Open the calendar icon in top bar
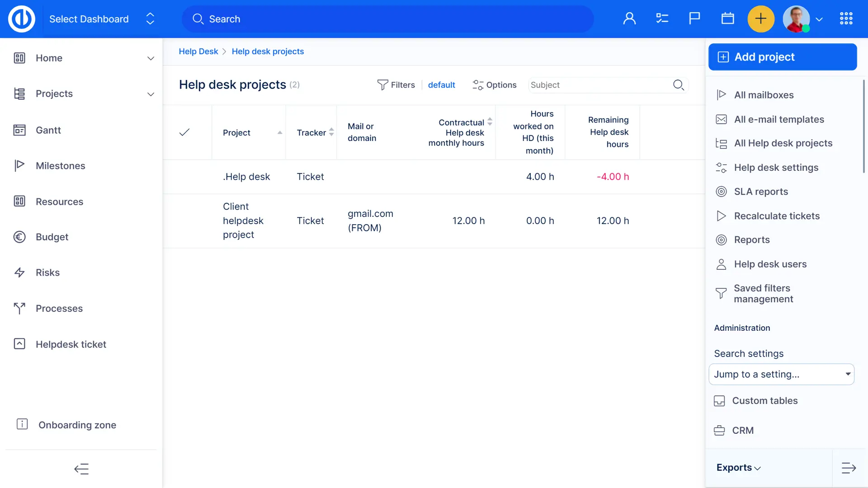 tap(727, 19)
